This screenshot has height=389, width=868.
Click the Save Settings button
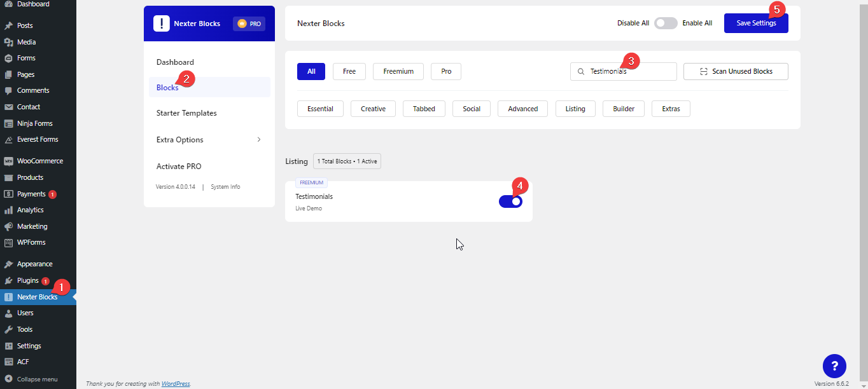756,24
